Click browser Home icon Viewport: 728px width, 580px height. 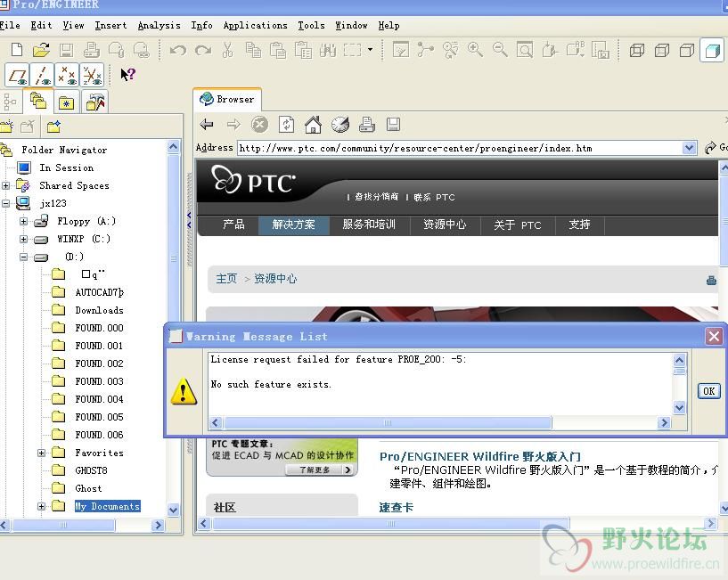[x=313, y=124]
